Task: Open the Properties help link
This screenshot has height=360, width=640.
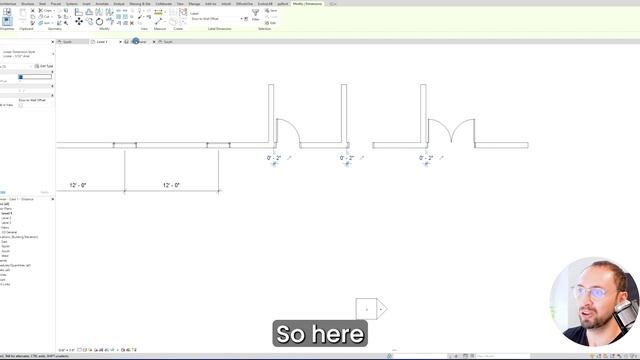Action: (3, 192)
